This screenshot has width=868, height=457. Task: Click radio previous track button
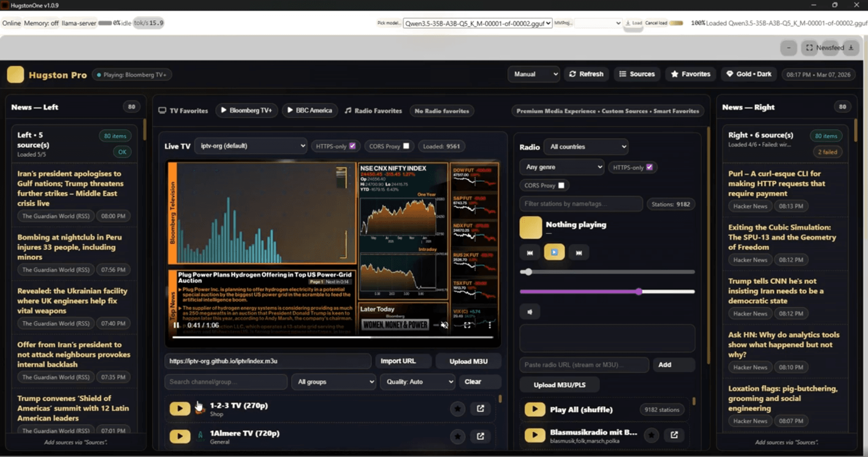530,253
